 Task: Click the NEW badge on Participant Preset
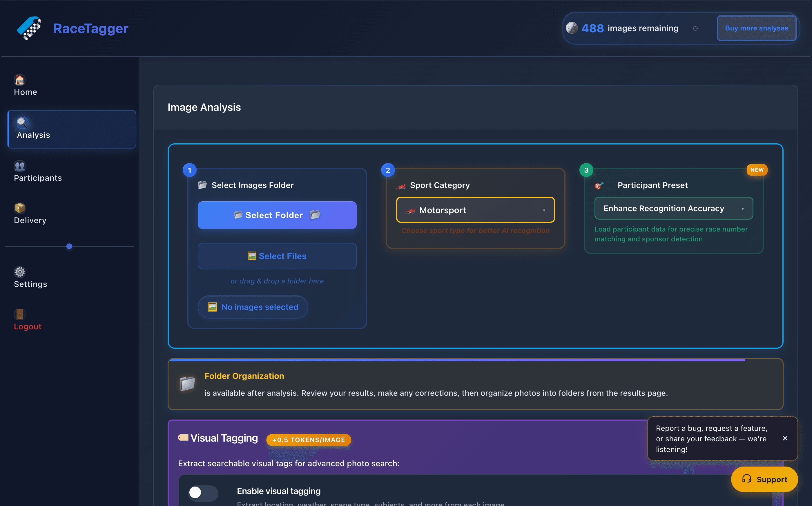757,170
